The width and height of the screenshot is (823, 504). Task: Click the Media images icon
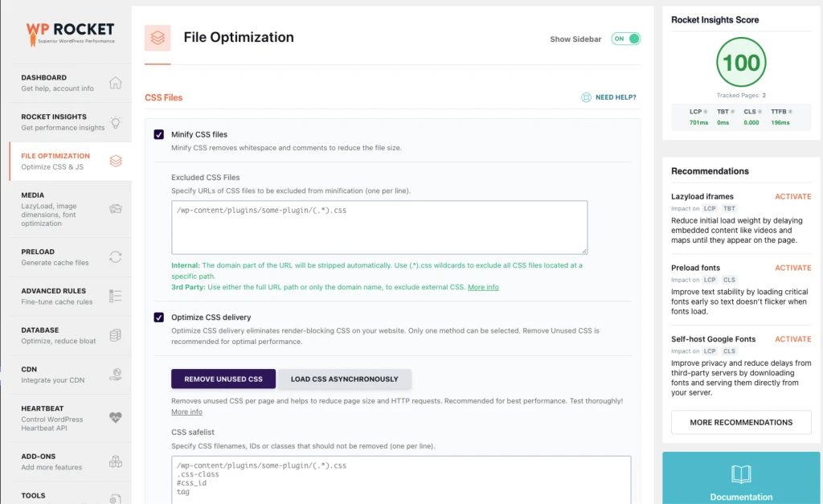coord(116,209)
